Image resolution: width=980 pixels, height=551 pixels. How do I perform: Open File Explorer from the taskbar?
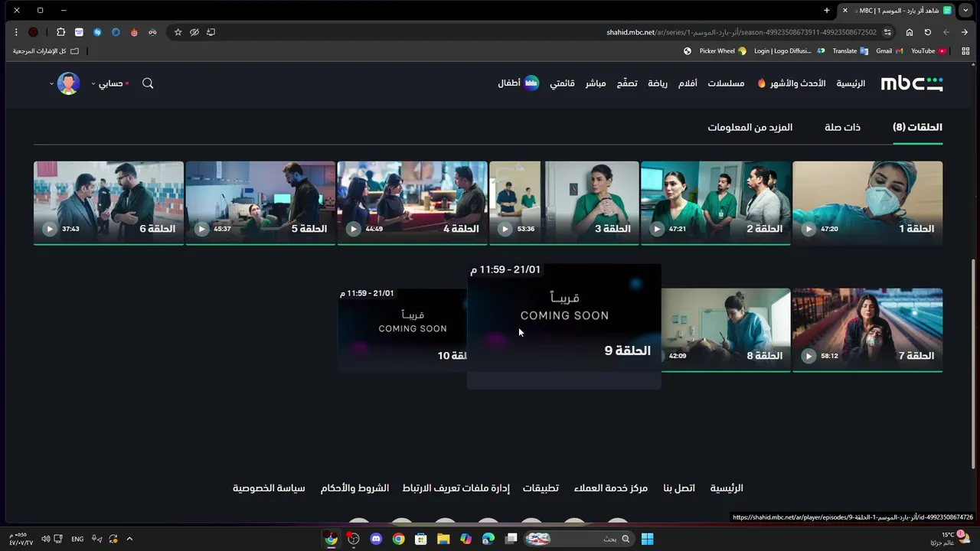(x=443, y=539)
